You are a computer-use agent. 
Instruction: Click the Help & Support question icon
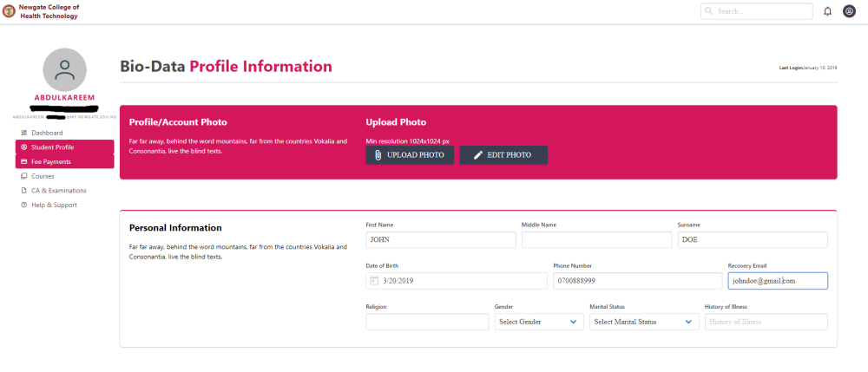(23, 206)
